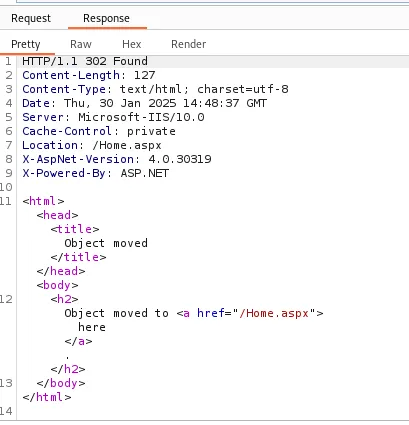409x425 pixels.
Task: Select the Response tab
Action: click(x=106, y=18)
